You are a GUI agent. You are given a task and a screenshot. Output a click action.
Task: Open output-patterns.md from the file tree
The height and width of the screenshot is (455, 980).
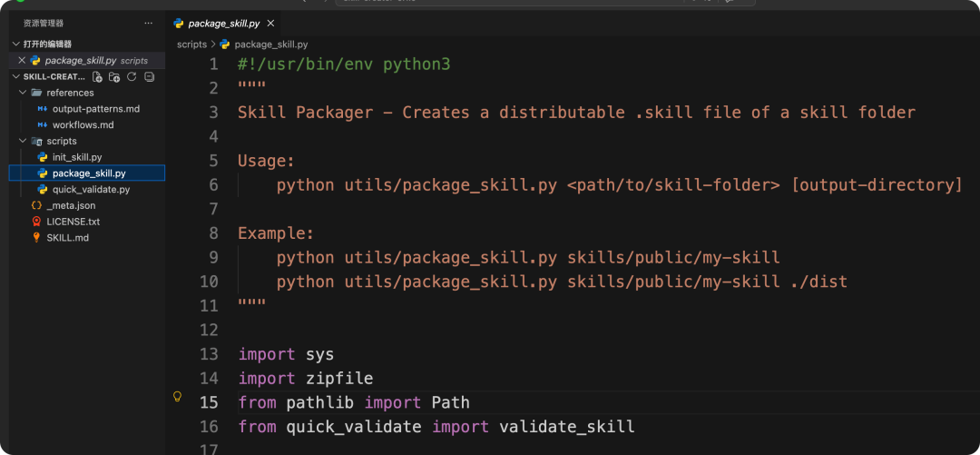tap(96, 109)
